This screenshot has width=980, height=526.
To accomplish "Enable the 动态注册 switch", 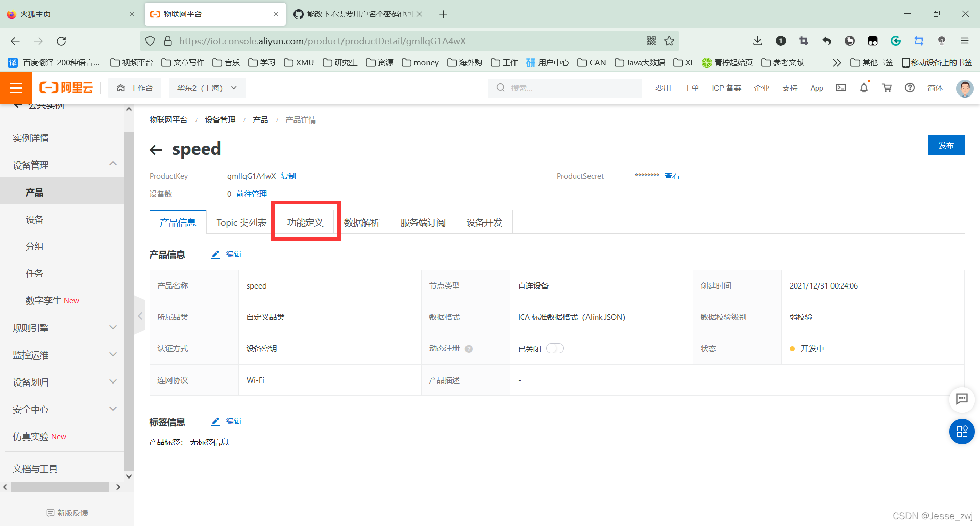I will point(555,348).
